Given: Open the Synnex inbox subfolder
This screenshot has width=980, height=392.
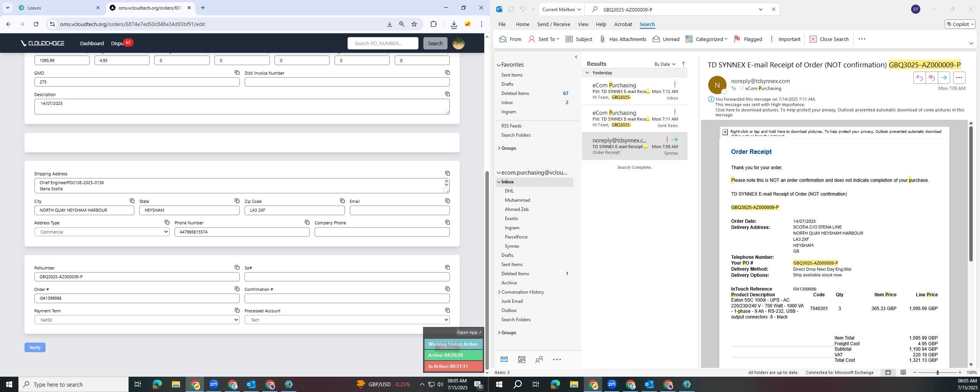Looking at the screenshot, I should click(512, 246).
